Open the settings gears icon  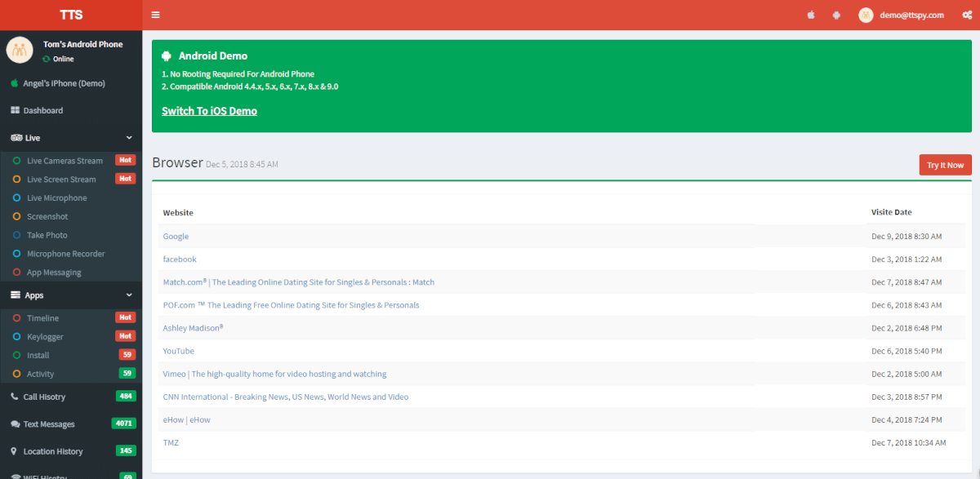pyautogui.click(x=967, y=15)
